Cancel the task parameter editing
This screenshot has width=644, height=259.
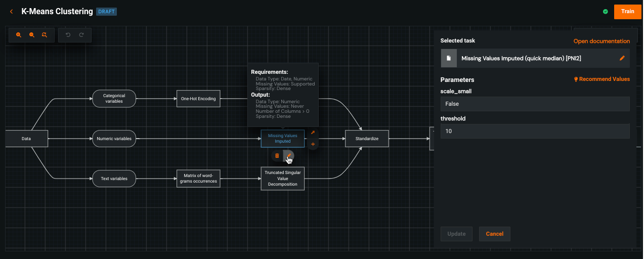tap(494, 234)
